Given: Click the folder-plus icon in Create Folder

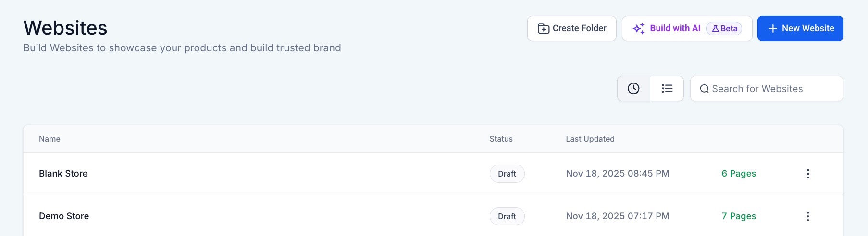Looking at the screenshot, I should pyautogui.click(x=544, y=29).
